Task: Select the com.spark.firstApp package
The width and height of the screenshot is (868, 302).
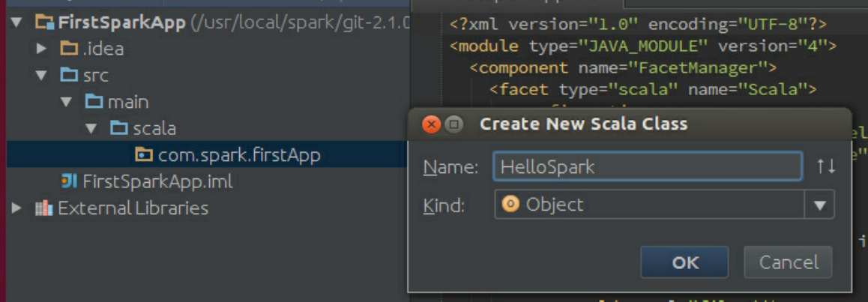Action: tap(238, 155)
